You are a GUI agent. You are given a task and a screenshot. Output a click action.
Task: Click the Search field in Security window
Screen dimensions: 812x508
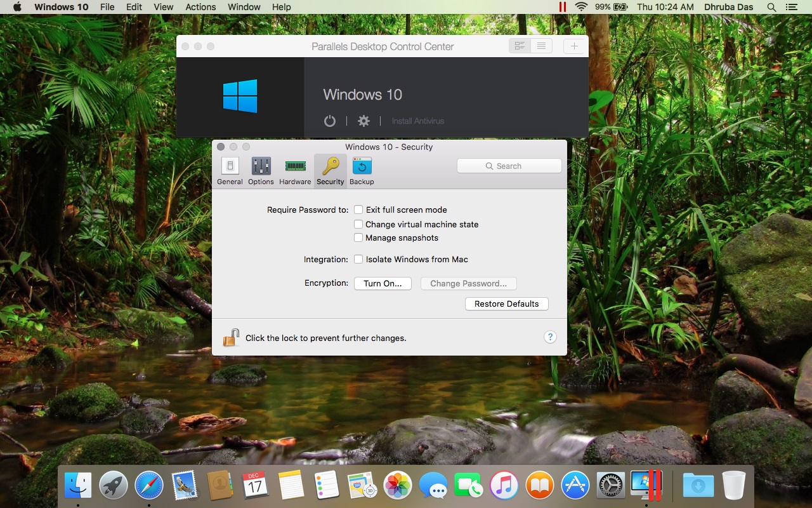(x=509, y=166)
